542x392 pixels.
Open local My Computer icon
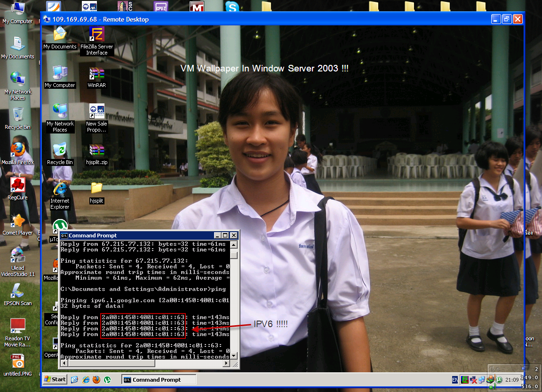click(x=17, y=13)
